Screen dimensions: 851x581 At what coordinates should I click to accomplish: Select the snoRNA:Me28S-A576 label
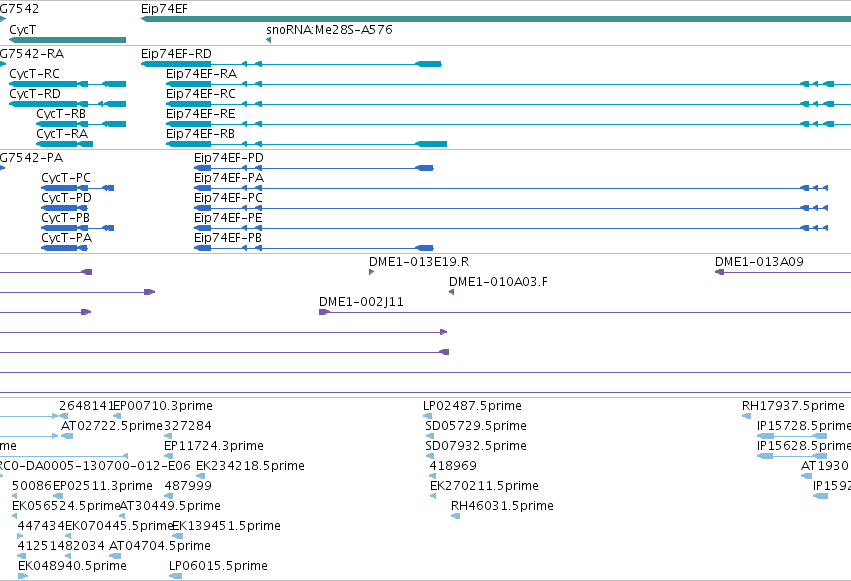click(x=329, y=29)
